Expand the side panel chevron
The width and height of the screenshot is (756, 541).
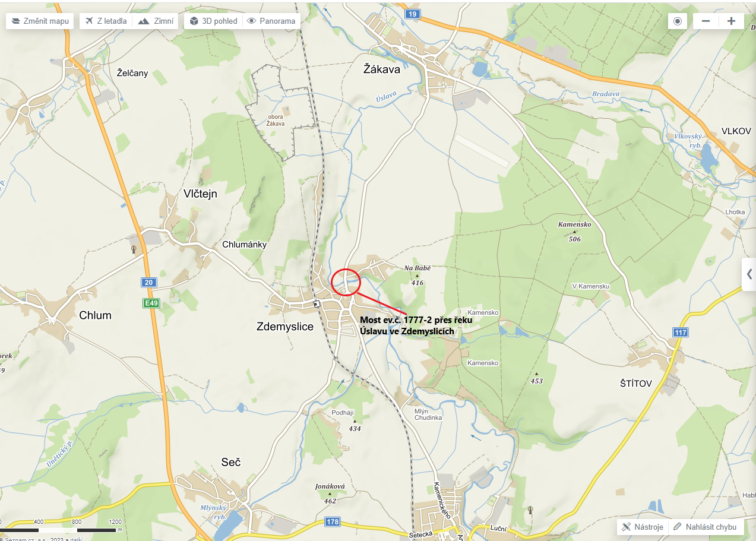coord(749,274)
